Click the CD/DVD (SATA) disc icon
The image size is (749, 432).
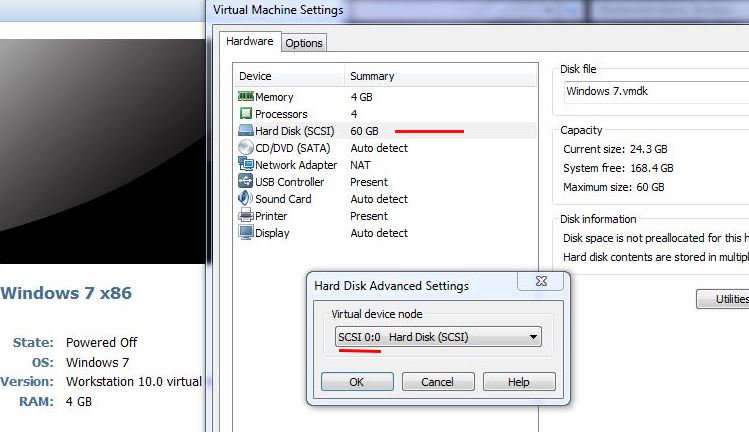pos(246,147)
